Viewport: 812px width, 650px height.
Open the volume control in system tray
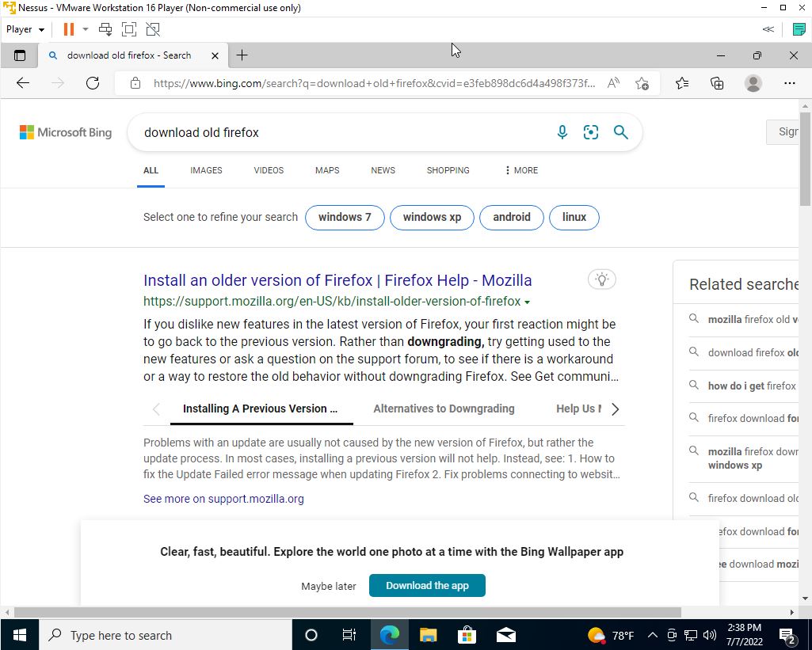coord(710,635)
